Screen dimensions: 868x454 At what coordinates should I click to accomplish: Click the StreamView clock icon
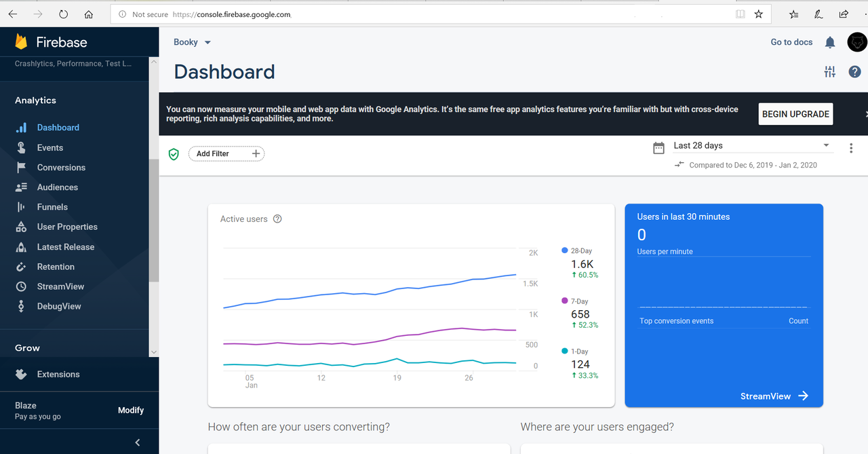[21, 286]
